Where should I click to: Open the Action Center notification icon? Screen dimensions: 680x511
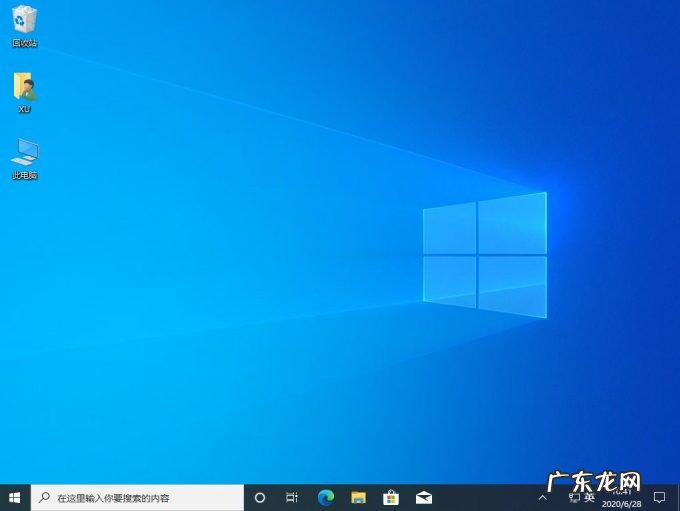point(659,497)
